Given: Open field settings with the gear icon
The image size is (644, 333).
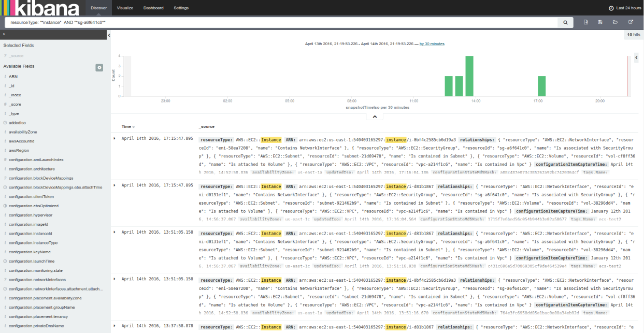Looking at the screenshot, I should click(99, 67).
